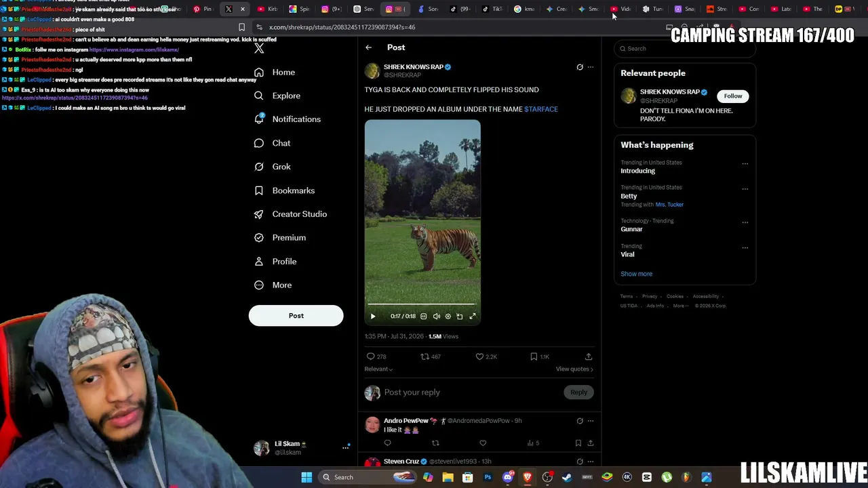Click the browser address bar URL
The height and width of the screenshot is (488, 868).
click(342, 28)
